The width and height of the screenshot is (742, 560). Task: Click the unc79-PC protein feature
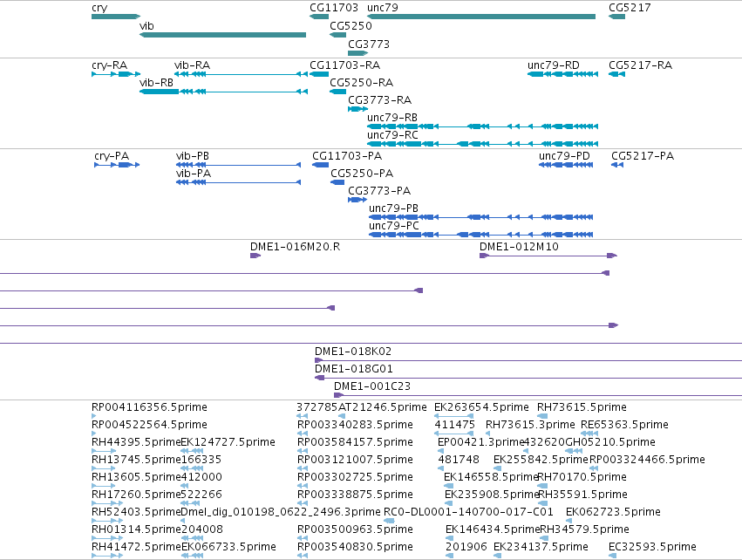pyautogui.click(x=480, y=235)
